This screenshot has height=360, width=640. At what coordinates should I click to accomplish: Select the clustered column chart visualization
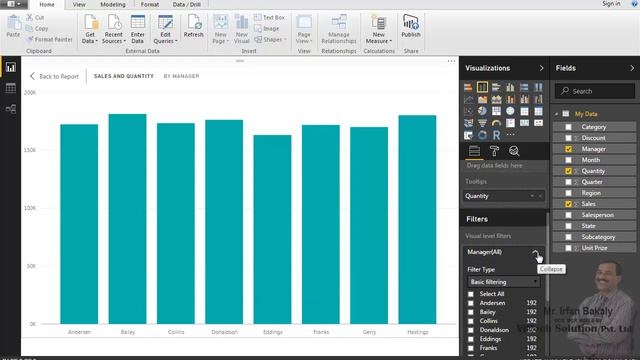pos(510,87)
